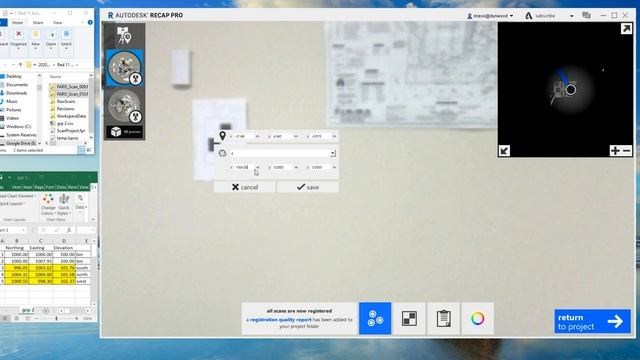Click the cancel button
Viewport: 640px width, 360px height.
tap(244, 187)
